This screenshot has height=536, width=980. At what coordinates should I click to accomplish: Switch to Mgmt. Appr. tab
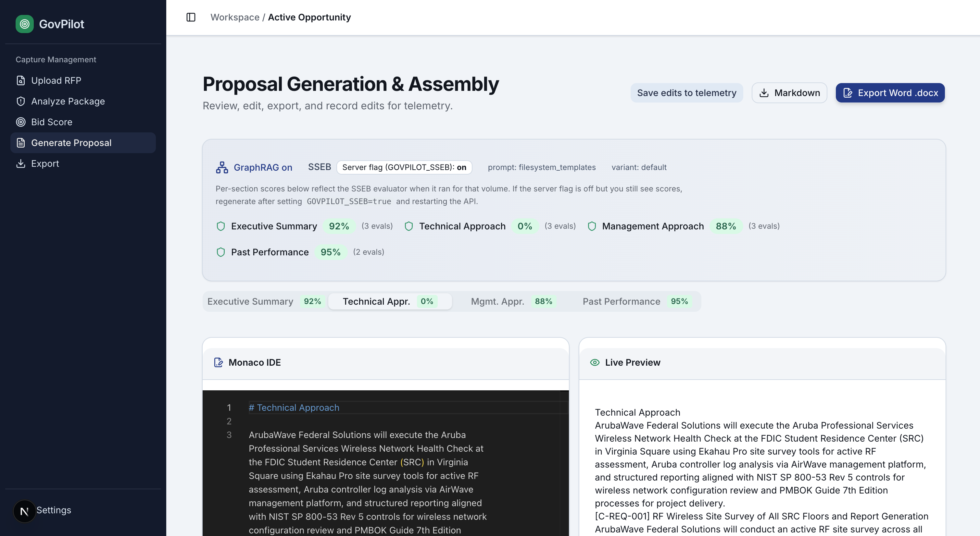(x=511, y=301)
